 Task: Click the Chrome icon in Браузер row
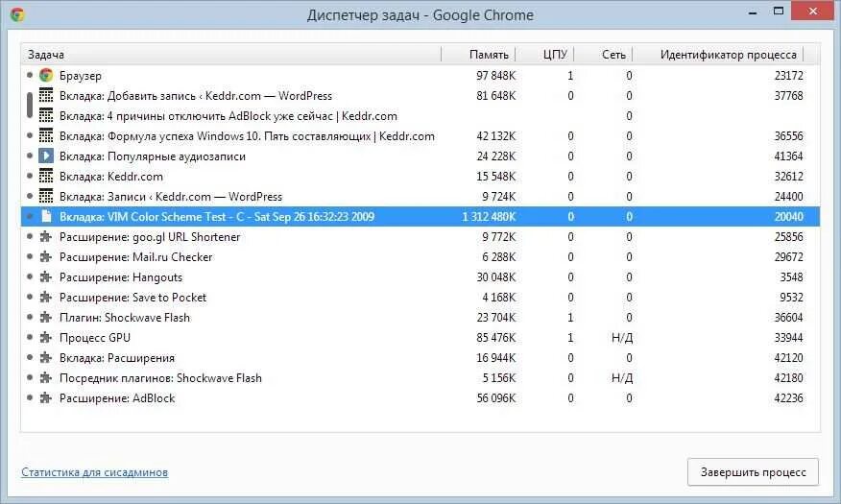[46, 76]
